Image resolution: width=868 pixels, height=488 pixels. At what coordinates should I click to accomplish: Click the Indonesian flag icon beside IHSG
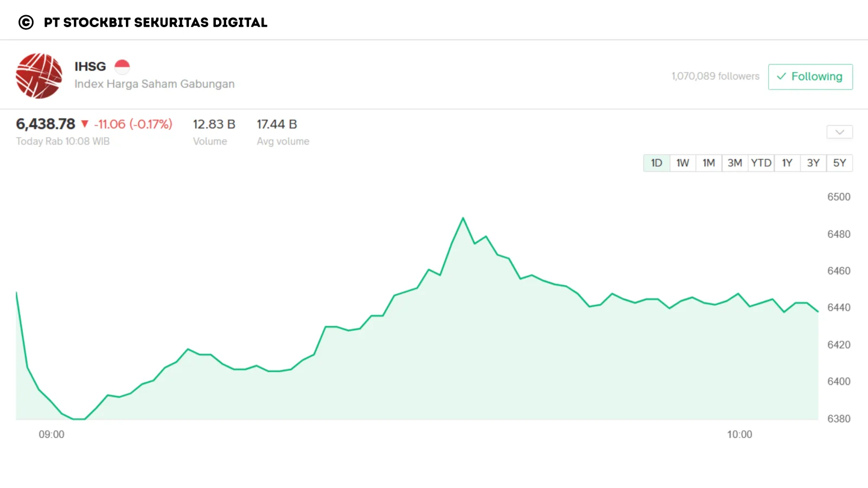[x=122, y=67]
